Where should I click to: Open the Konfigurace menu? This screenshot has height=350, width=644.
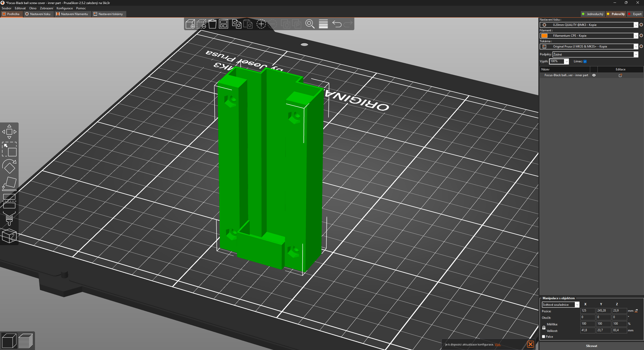[x=64, y=8]
